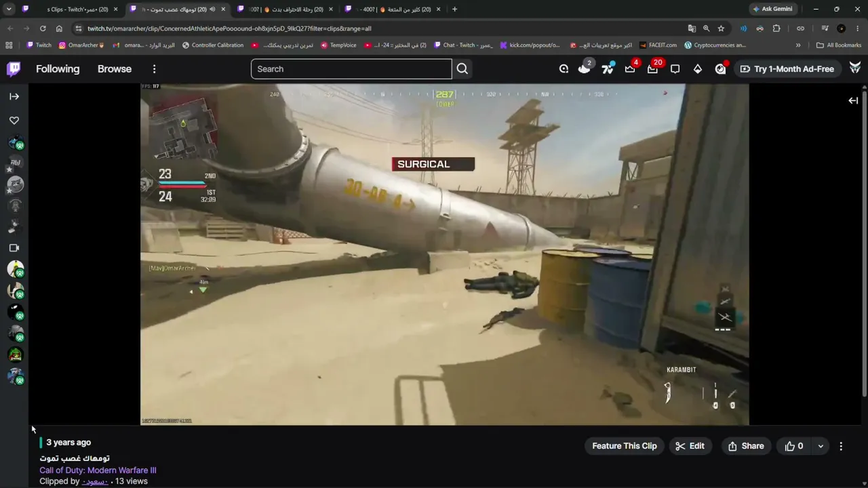The image size is (868, 488).
Task: Click Feature This Clip button
Action: coord(625,446)
